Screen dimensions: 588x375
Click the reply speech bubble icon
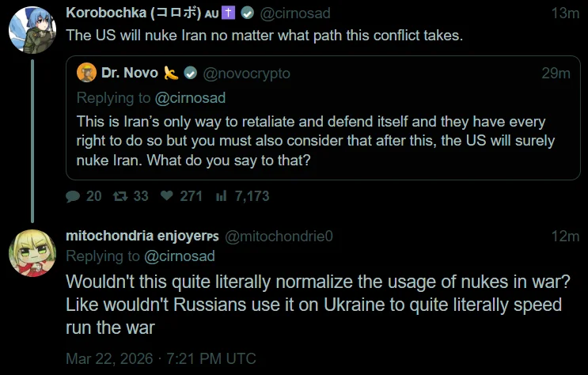pyautogui.click(x=73, y=195)
